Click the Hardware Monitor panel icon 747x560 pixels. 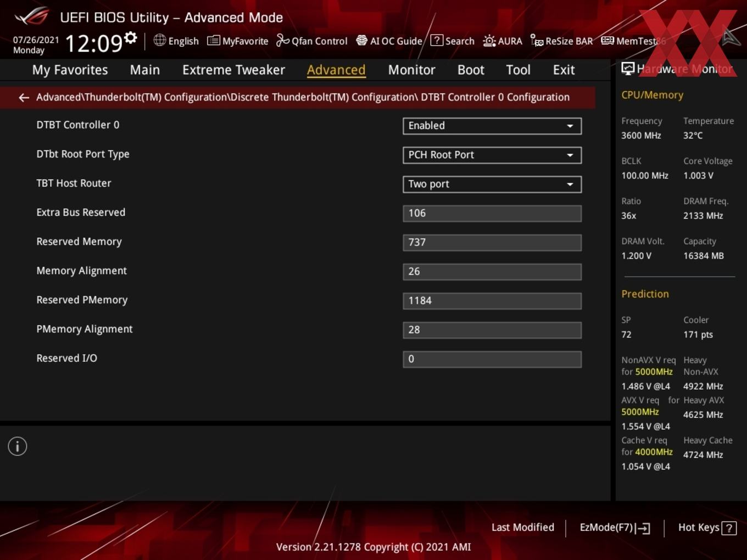tap(628, 68)
